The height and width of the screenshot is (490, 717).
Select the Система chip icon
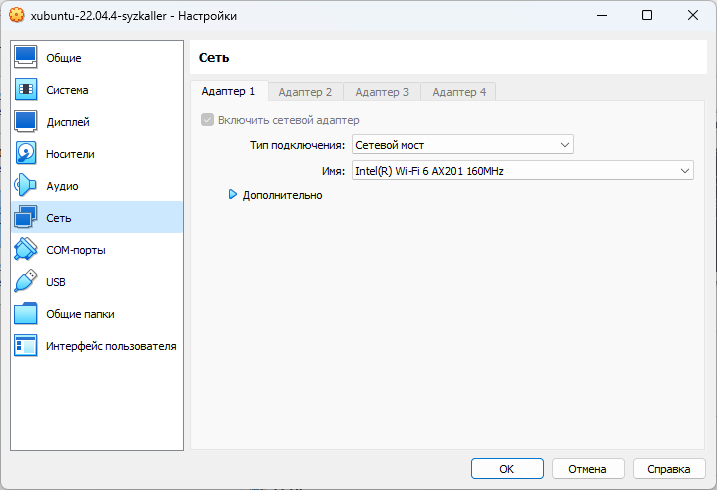[x=26, y=90]
